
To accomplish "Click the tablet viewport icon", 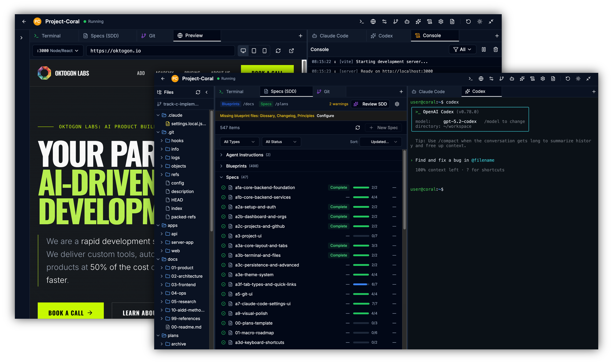I will (x=254, y=51).
